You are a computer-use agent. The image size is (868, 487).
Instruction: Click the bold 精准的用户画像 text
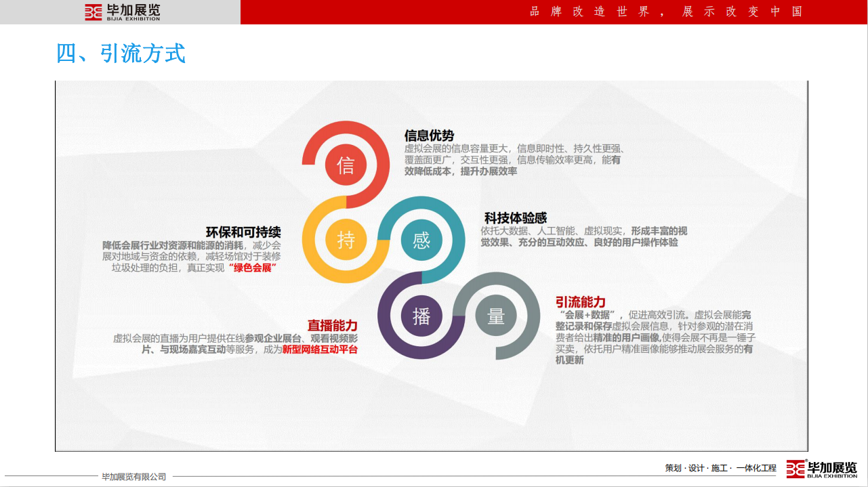pos(627,338)
